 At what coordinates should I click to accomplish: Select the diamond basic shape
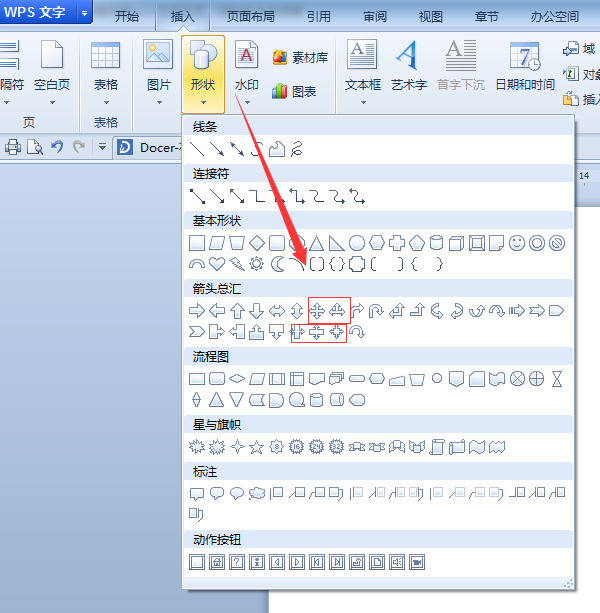pos(257,243)
